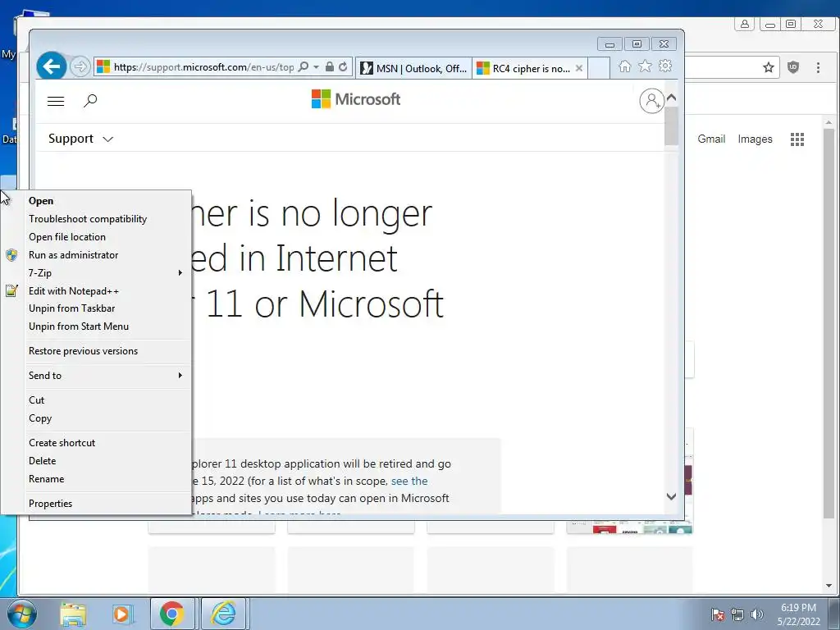Select the RC4 cipher tab
Image resolution: width=840 pixels, height=630 pixels.
click(x=525, y=68)
